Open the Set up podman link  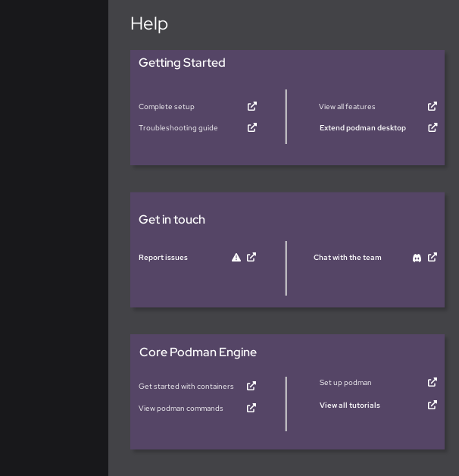click(345, 383)
